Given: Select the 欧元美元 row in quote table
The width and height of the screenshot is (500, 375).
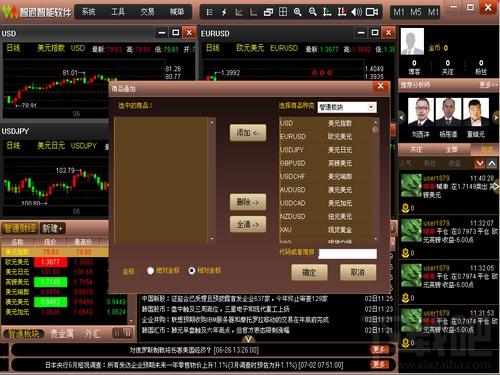Looking at the screenshot, I should pos(55,262).
